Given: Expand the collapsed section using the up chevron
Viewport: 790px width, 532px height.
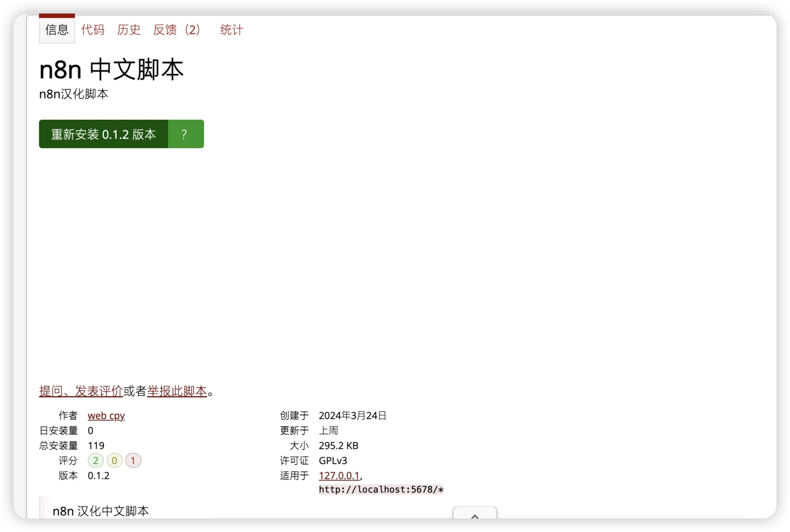Looking at the screenshot, I should click(x=474, y=517).
